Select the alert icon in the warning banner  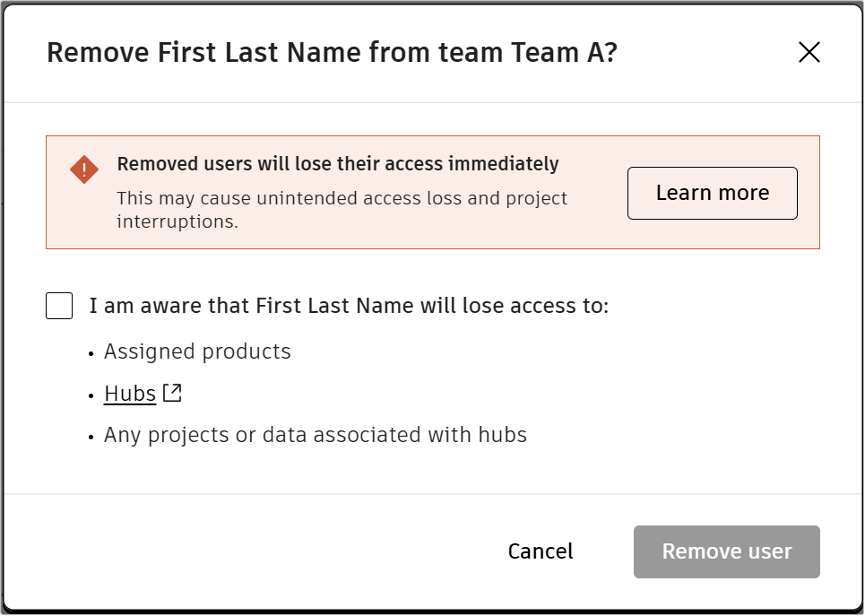[x=82, y=169]
